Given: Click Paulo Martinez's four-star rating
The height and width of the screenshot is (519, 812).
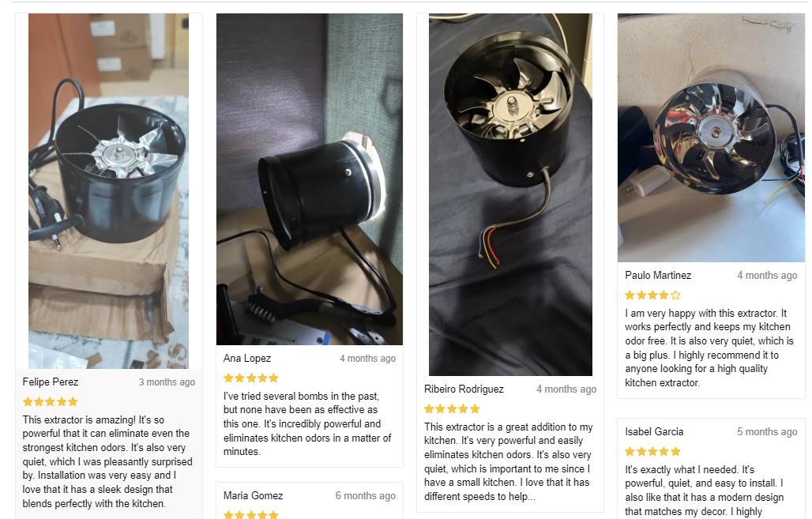Looking at the screenshot, I should pos(652,295).
